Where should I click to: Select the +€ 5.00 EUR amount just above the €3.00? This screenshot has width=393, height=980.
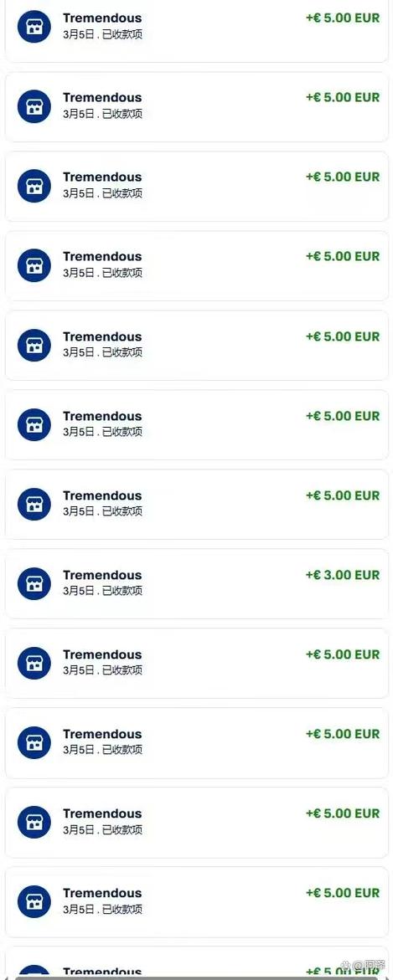click(x=343, y=495)
